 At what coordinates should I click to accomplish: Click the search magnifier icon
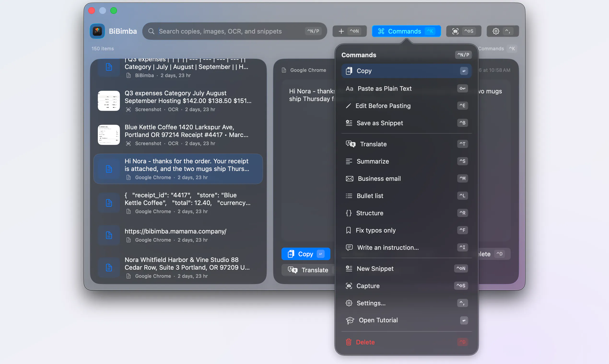tap(151, 31)
